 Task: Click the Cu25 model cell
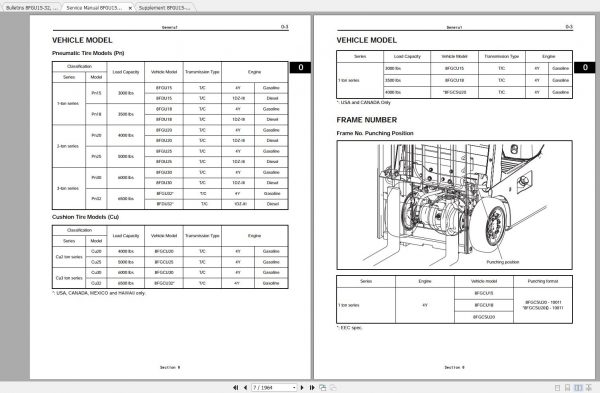point(96,262)
